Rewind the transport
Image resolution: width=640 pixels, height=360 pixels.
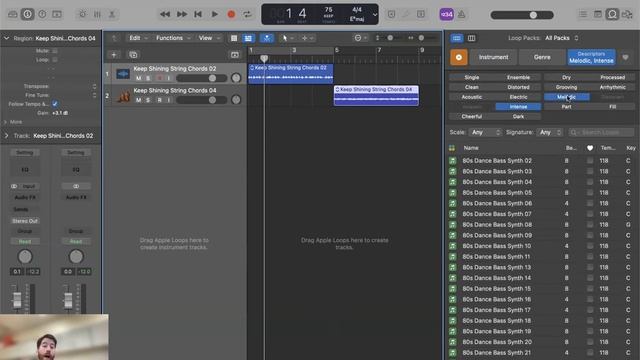[x=165, y=14]
